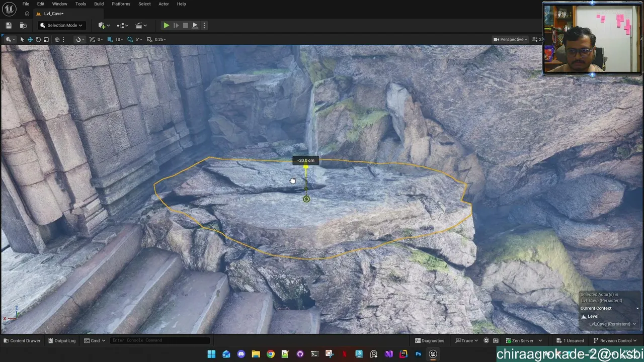Click the Stop play session button
This screenshot has width=644, height=362.
[x=185, y=25]
